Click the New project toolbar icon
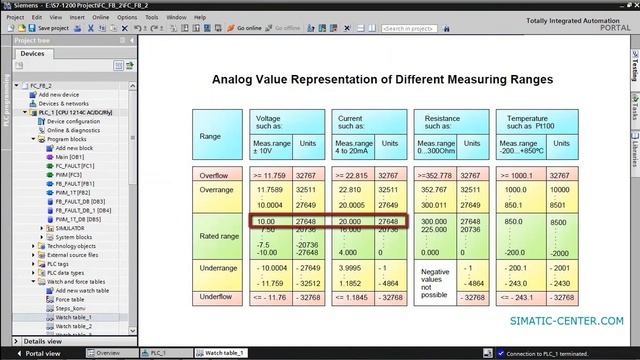The width and height of the screenshot is (640, 360). (x=11, y=28)
